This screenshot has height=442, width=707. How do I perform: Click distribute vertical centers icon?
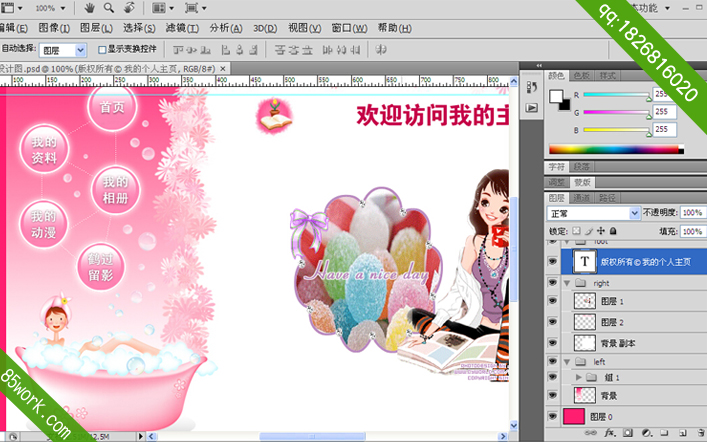(x=294, y=50)
